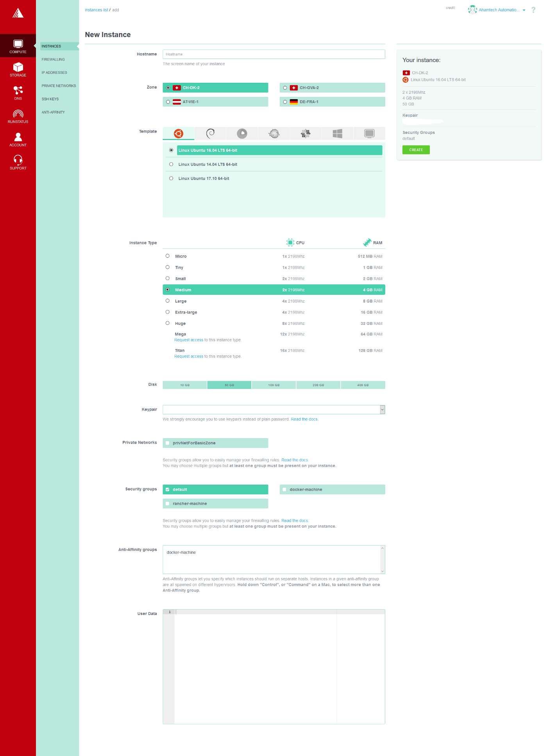Open the DNS section in sidebar

coord(18,93)
